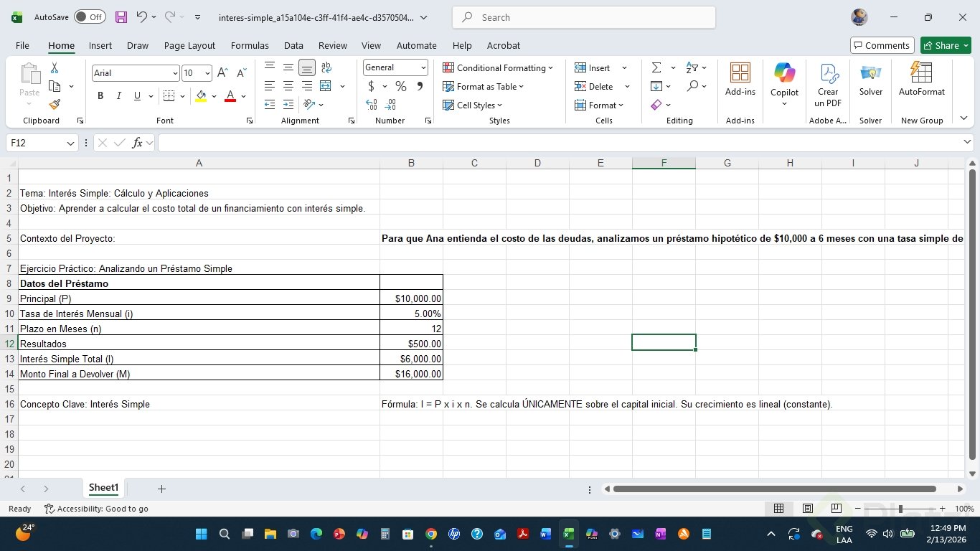Click the Format Painter brush icon
Viewport: 980px width, 551px height.
[55, 105]
